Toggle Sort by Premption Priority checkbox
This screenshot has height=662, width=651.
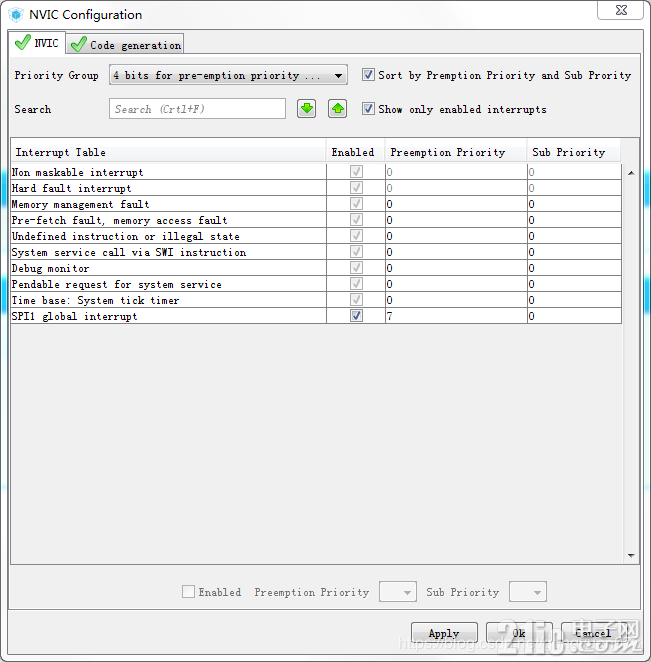tap(368, 75)
